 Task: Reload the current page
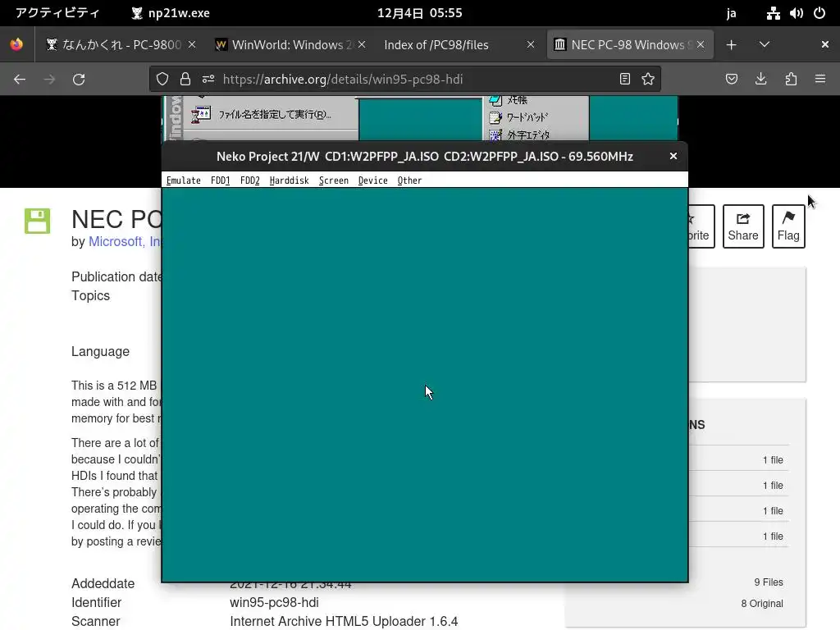pyautogui.click(x=79, y=80)
